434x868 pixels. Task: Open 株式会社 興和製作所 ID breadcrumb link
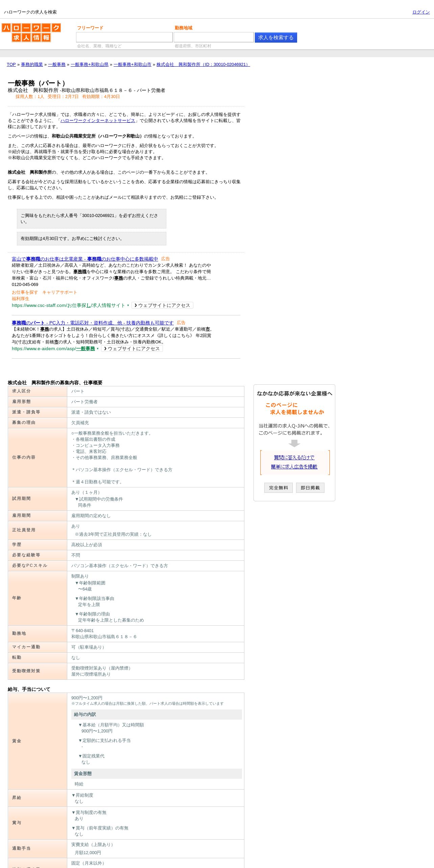pyautogui.click(x=203, y=65)
